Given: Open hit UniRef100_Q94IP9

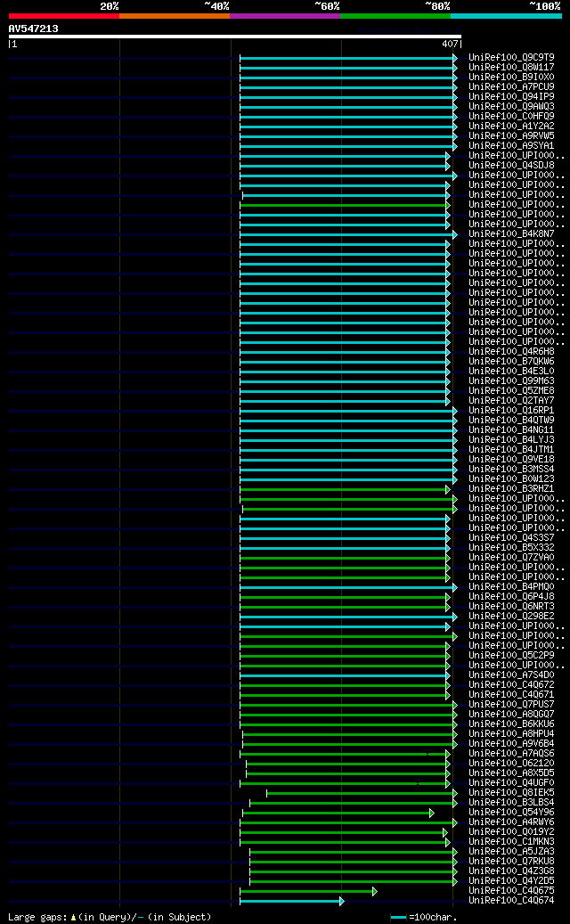Looking at the screenshot, I should click(x=511, y=96).
